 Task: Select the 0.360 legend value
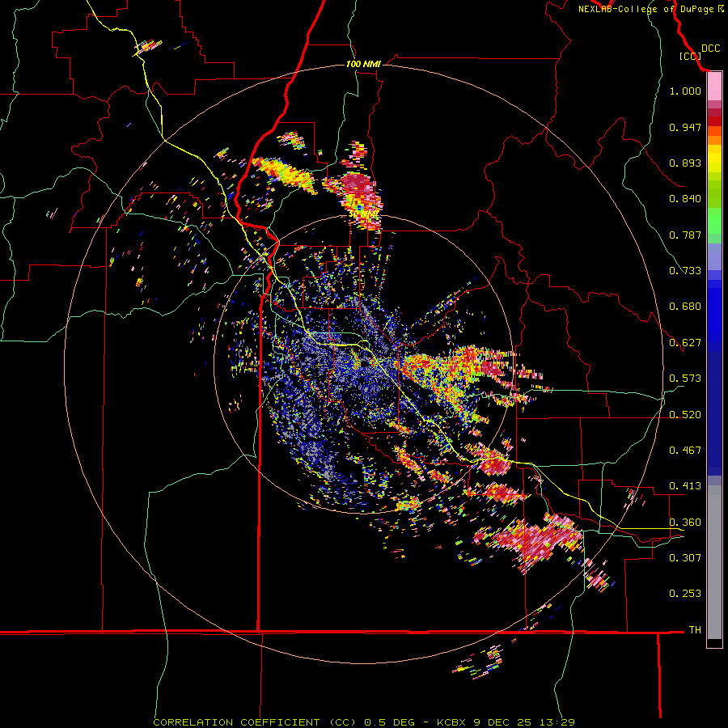[685, 523]
